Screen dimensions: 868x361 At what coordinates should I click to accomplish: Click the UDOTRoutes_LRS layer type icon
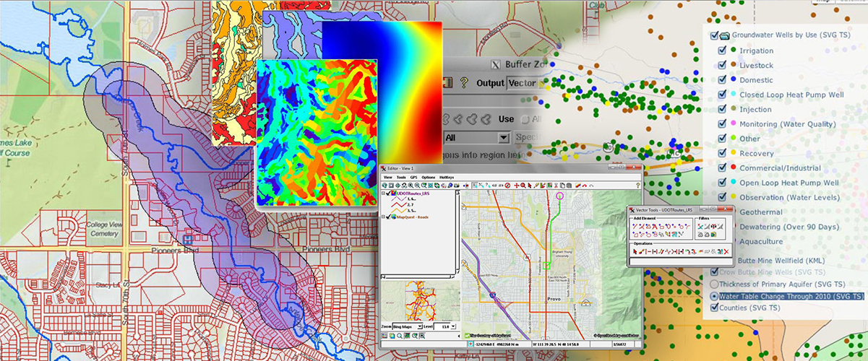[393, 193]
